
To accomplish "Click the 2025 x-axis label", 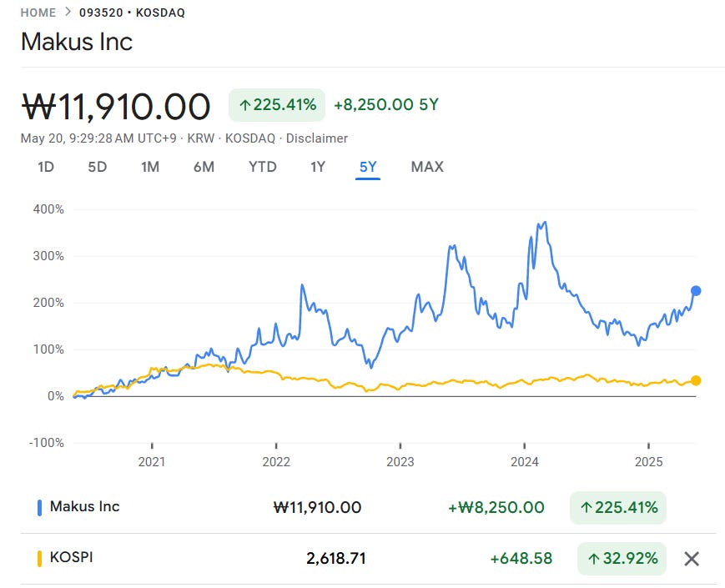I will [x=649, y=462].
